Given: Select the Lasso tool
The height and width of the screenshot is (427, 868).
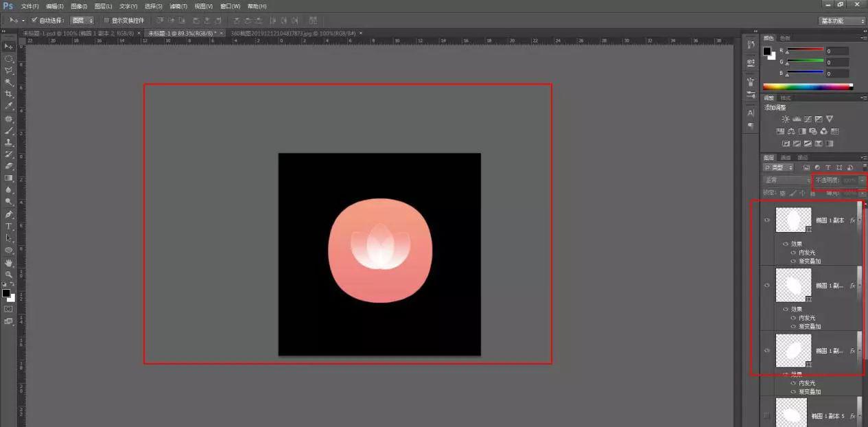Looking at the screenshot, I should pos(9,70).
